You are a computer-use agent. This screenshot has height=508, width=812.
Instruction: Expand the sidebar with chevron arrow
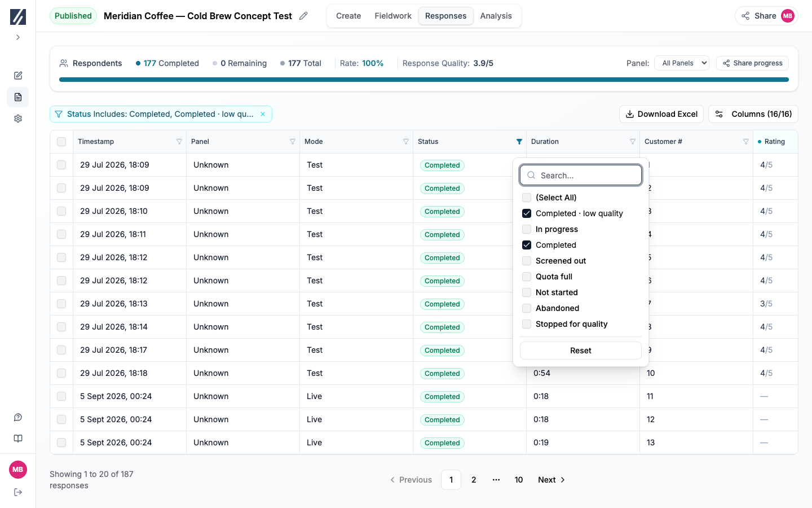pos(18,37)
